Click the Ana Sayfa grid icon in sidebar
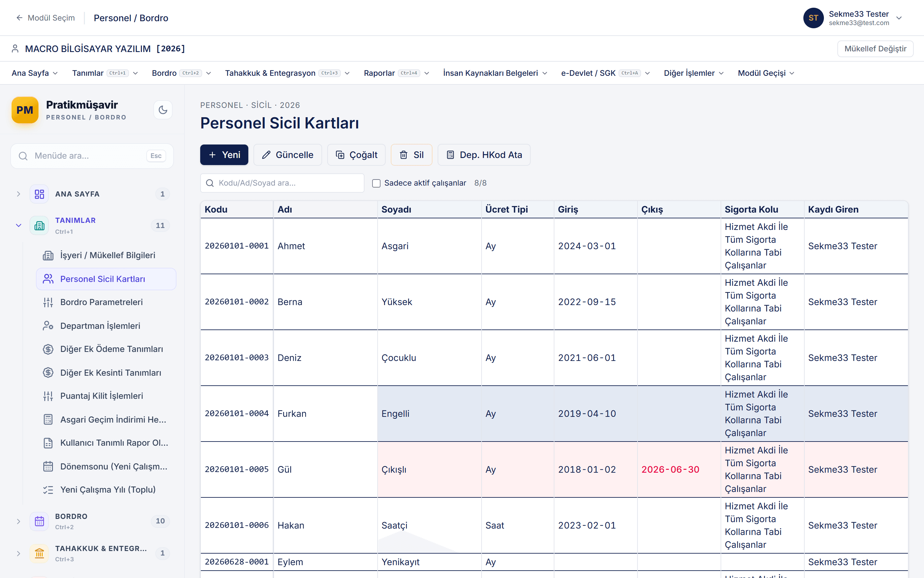Viewport: 924px width, 578px height. tap(39, 194)
